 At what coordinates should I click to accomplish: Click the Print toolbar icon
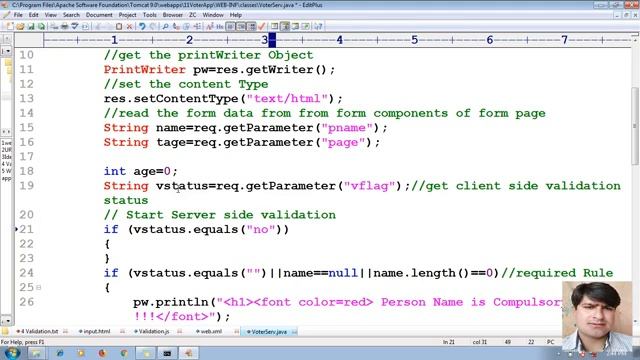pos(64,27)
